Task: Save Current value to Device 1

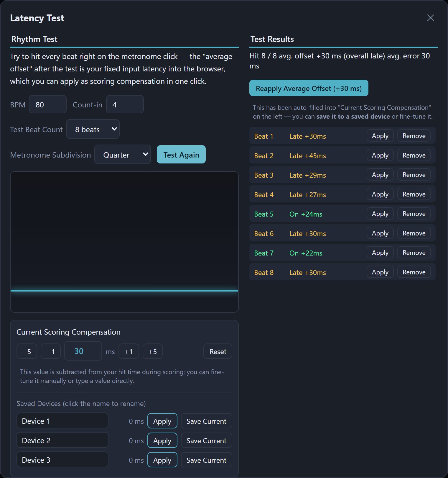Action: (x=206, y=421)
